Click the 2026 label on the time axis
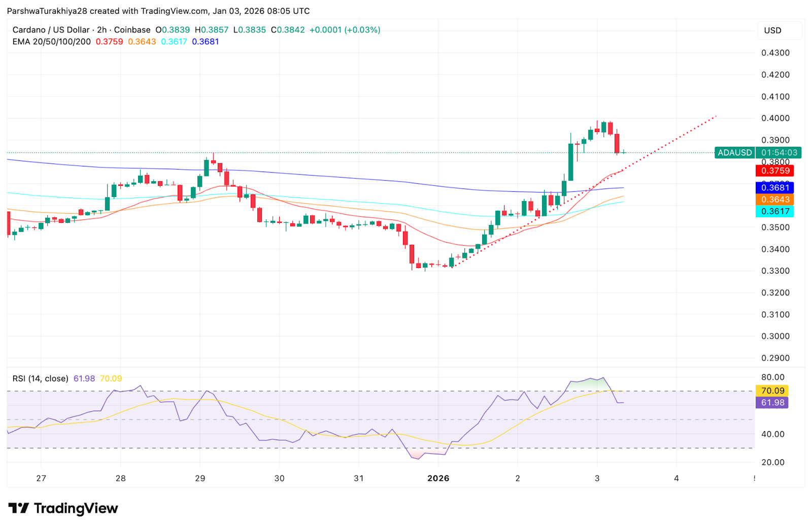Screen dimensions: 812x529 pyautogui.click(x=438, y=478)
